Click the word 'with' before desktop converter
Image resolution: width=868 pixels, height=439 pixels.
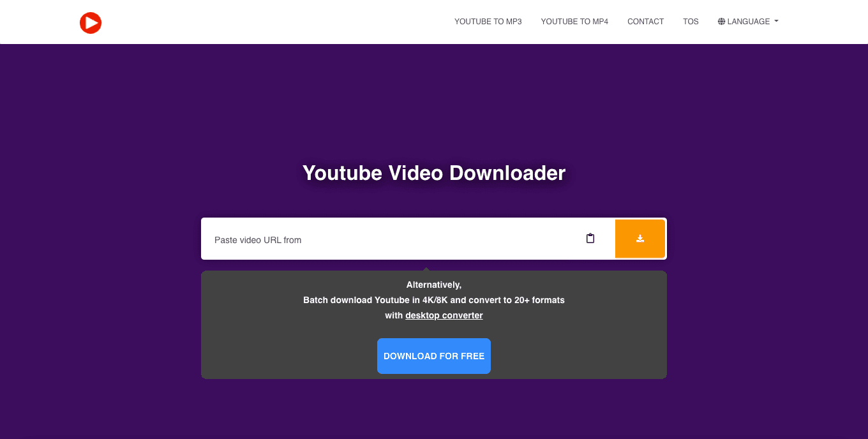[x=394, y=315]
